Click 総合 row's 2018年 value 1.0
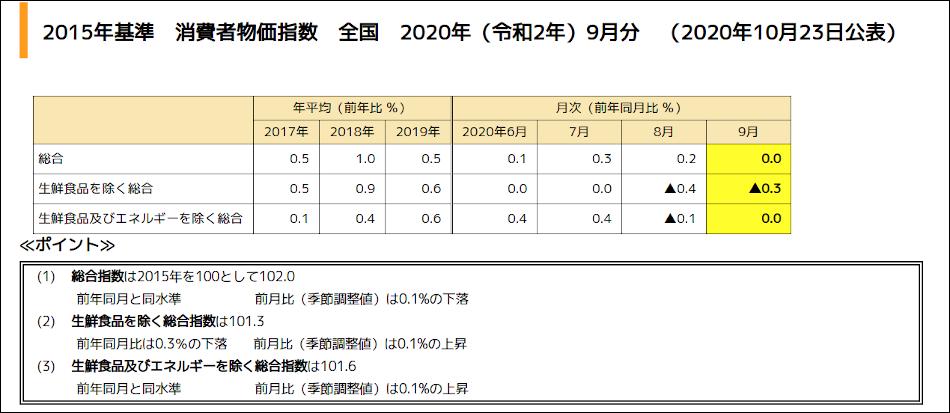Viewport: 950px width, 413px height. point(366,159)
